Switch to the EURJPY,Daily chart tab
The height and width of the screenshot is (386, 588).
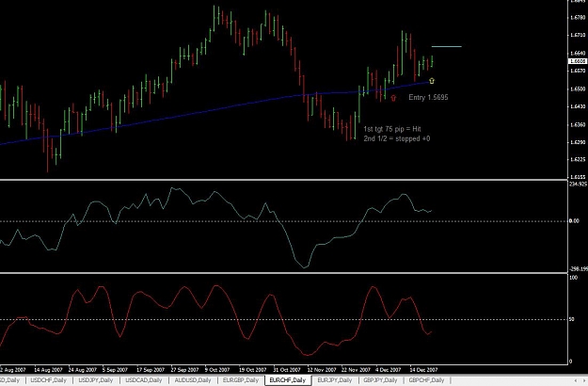[x=335, y=380]
